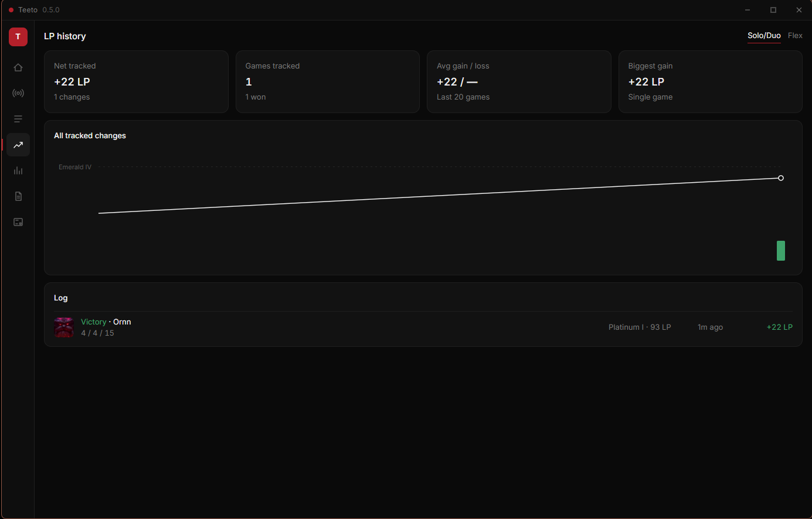Switch to the Solo/Duo queue tab
The height and width of the screenshot is (519, 812).
[x=764, y=36]
